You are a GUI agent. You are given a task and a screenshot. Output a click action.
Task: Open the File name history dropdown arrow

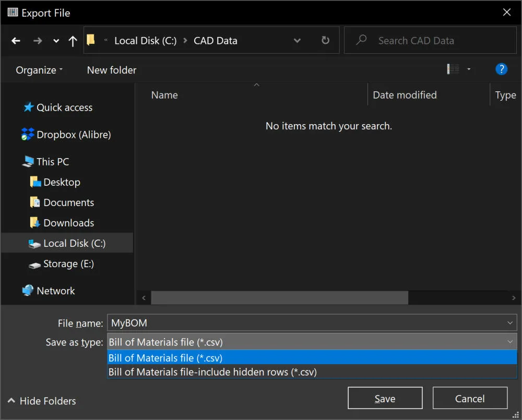tap(509, 323)
